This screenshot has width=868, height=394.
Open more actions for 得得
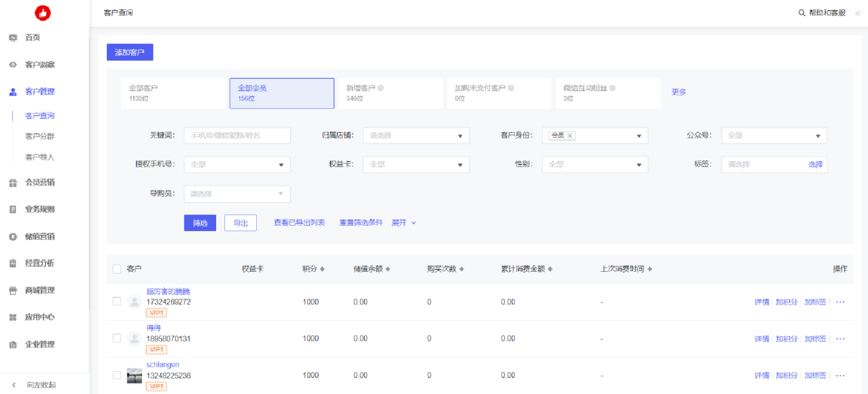840,338
